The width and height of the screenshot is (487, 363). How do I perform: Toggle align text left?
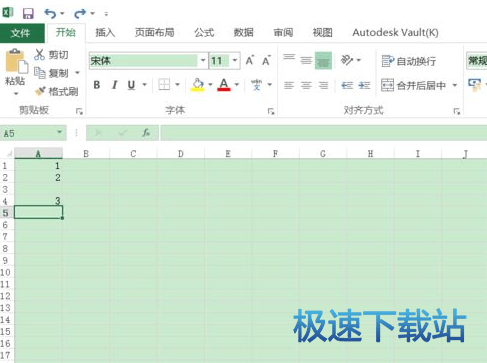click(289, 85)
